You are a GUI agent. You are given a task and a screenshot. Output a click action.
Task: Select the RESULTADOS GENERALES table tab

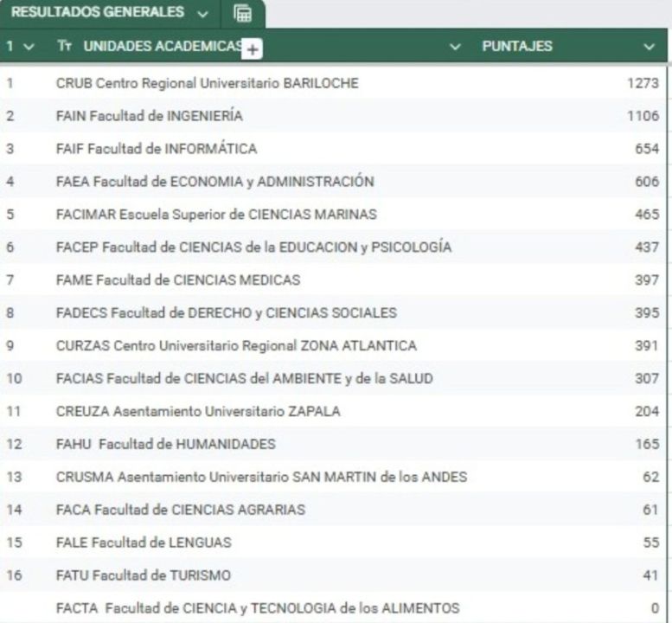(x=97, y=13)
